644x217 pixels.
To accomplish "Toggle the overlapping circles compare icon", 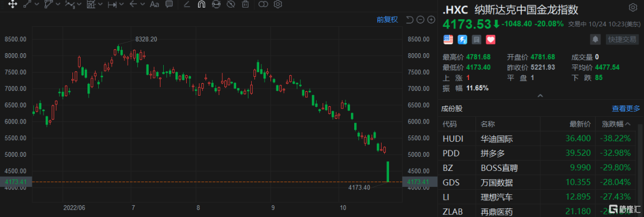I will pyautogui.click(x=263, y=4).
